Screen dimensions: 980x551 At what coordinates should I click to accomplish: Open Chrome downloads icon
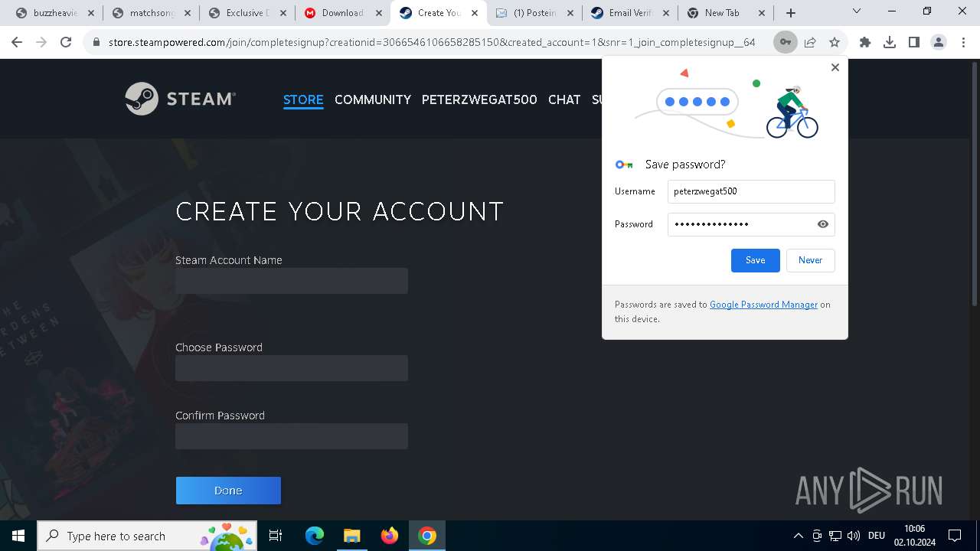click(x=890, y=42)
